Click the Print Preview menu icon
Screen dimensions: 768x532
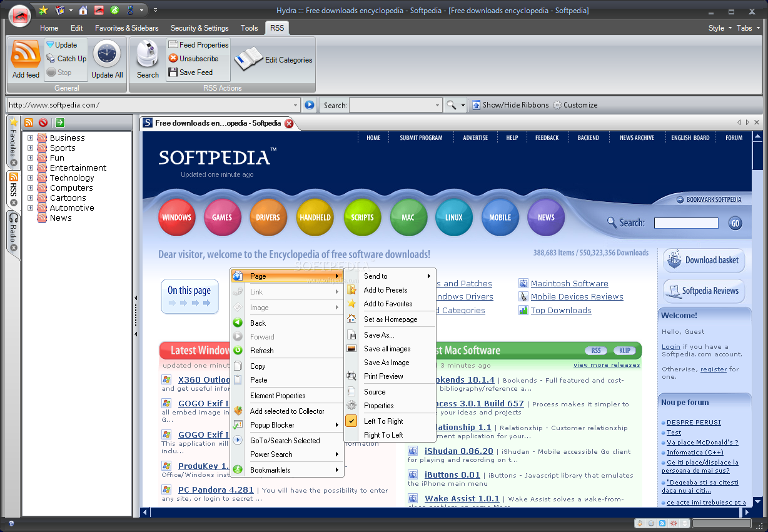pos(351,376)
